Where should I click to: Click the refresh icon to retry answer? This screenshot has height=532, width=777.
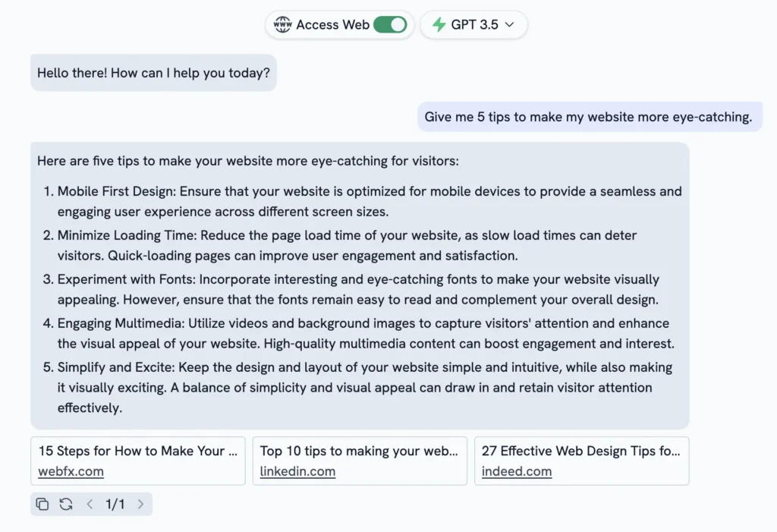(66, 504)
